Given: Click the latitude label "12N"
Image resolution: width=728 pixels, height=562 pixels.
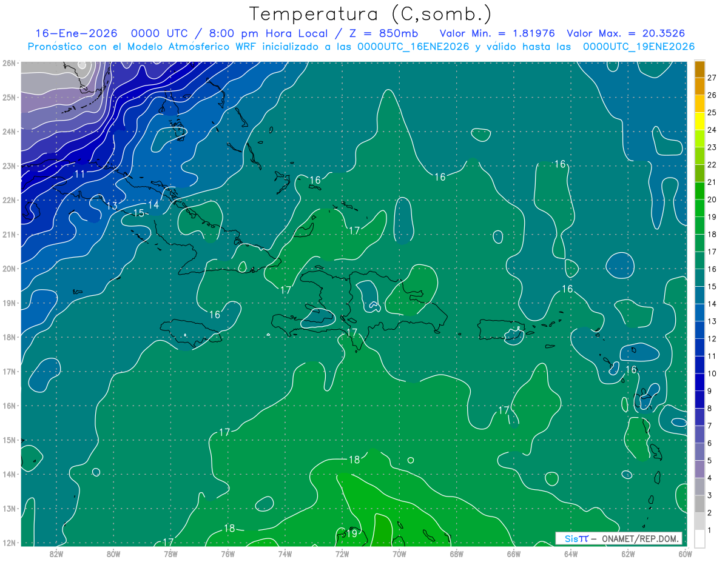Looking at the screenshot, I should coord(8,543).
